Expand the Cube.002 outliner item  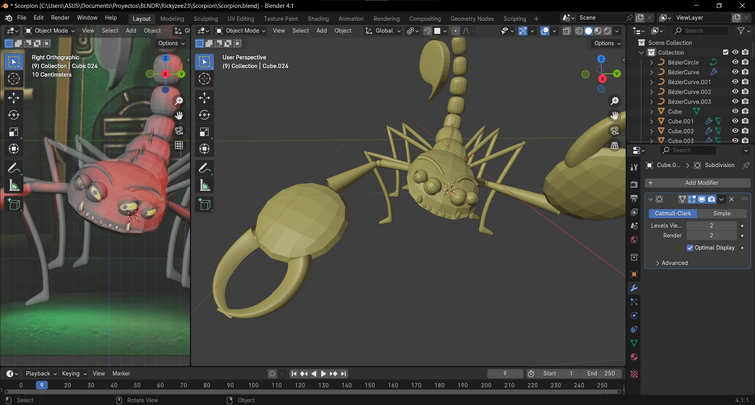(x=651, y=131)
